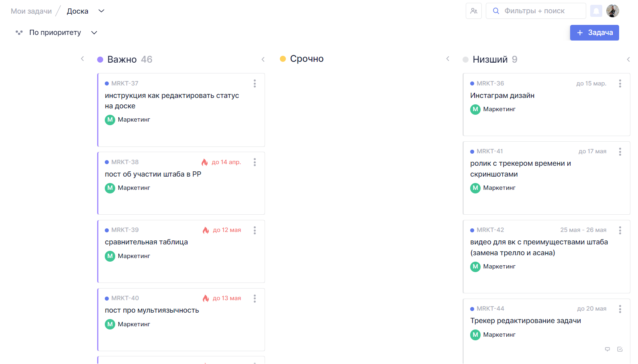Image resolution: width=638 pixels, height=364 pixels.
Task: Go to Мои задачи breadcrumb
Action: [x=31, y=11]
